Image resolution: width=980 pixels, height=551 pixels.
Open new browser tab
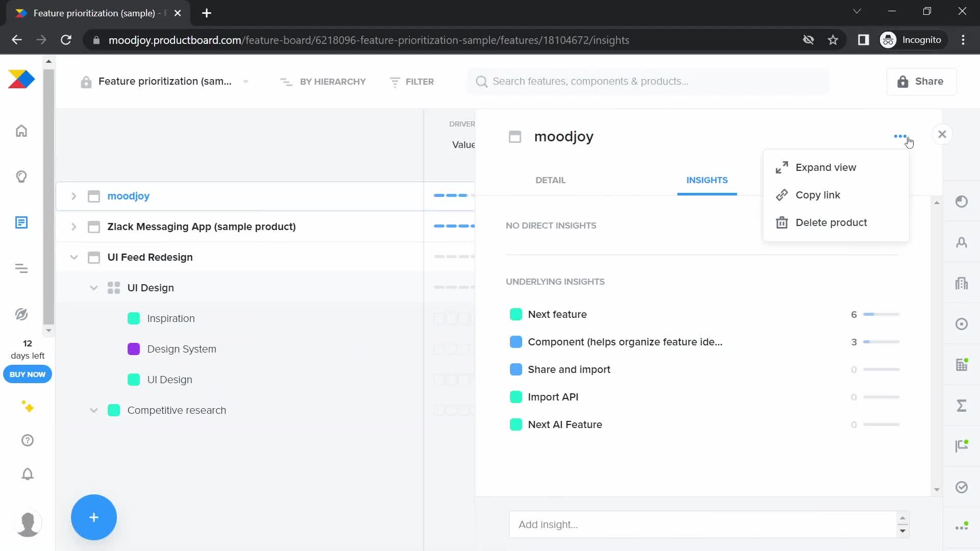[207, 13]
